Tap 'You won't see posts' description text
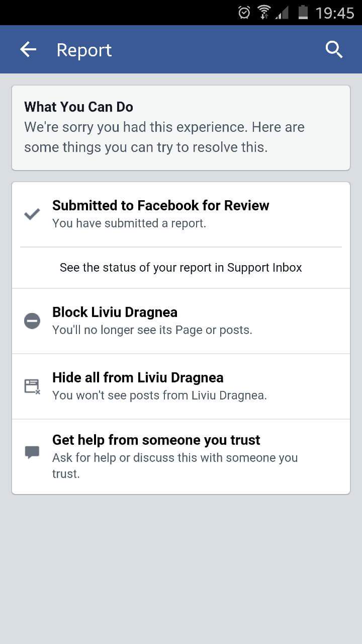The image size is (362, 644). coord(159,395)
